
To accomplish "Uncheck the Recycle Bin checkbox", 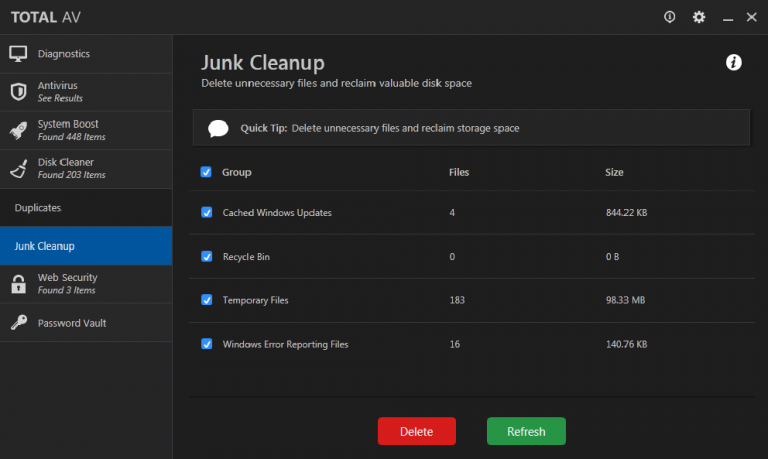I will pyautogui.click(x=207, y=256).
